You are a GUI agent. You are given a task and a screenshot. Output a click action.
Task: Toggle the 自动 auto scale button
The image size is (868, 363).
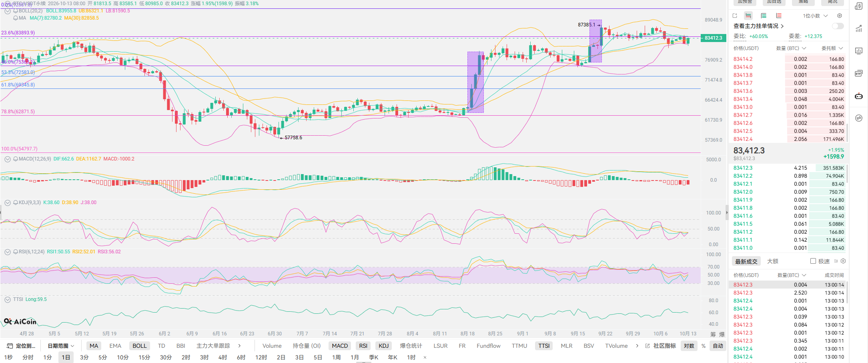click(x=718, y=346)
